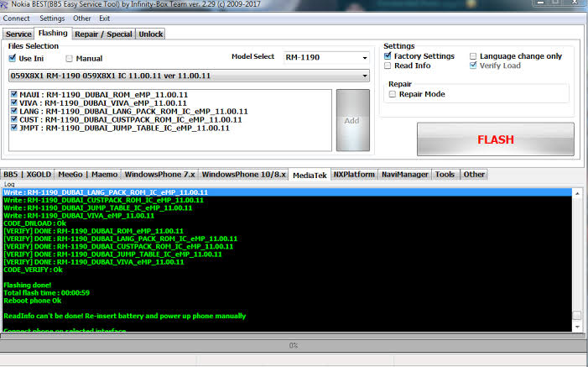Toggle Factory Settings checkbox
Image resolution: width=588 pixels, height=367 pixels.
[x=388, y=56]
